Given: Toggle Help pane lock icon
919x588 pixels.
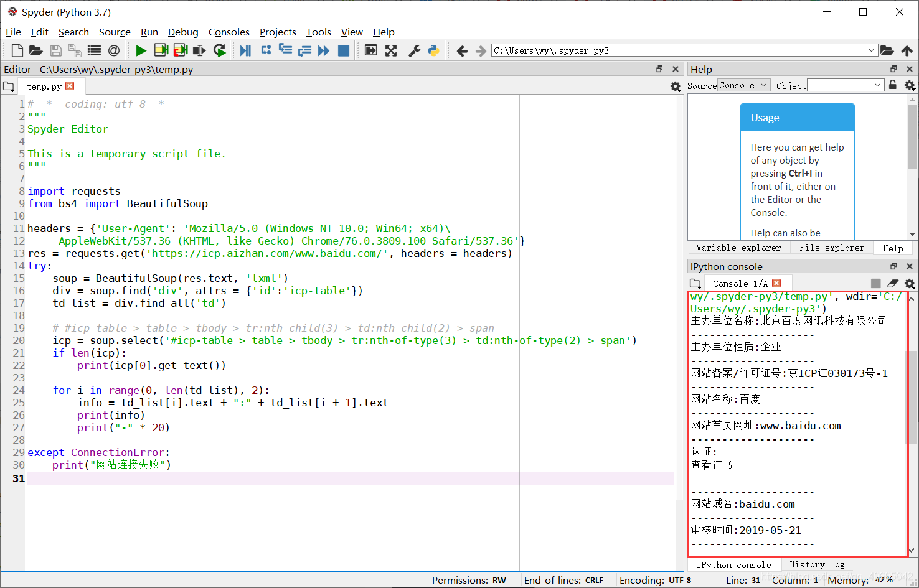Looking at the screenshot, I should (893, 85).
